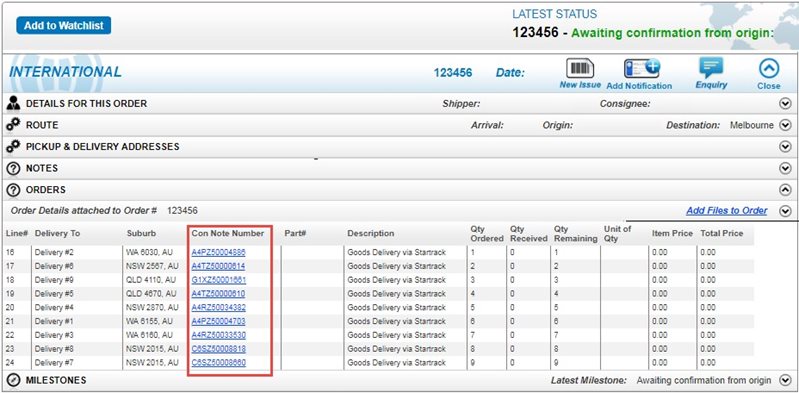Collapse the Orders section chevron
This screenshot has width=799, height=393.
pos(785,190)
